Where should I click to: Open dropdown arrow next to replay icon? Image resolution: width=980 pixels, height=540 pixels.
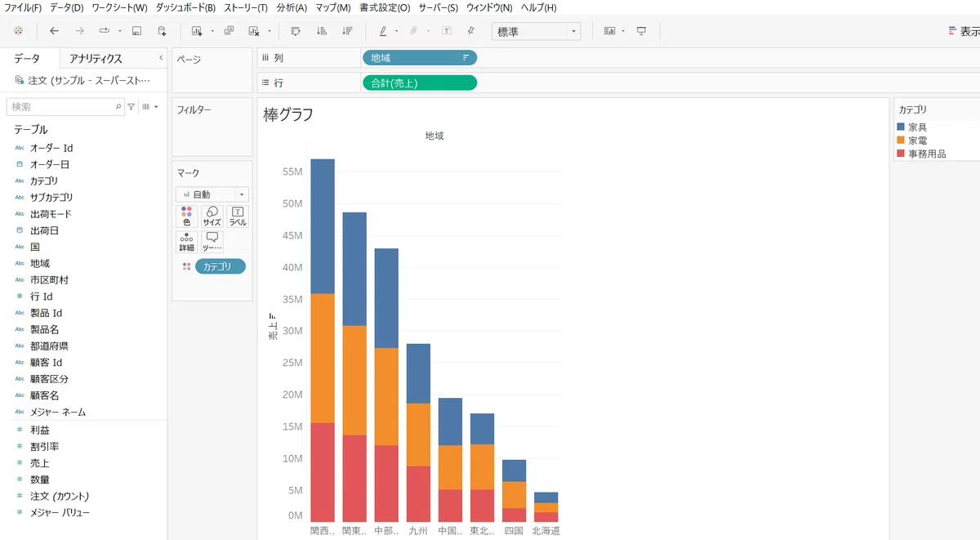(120, 31)
